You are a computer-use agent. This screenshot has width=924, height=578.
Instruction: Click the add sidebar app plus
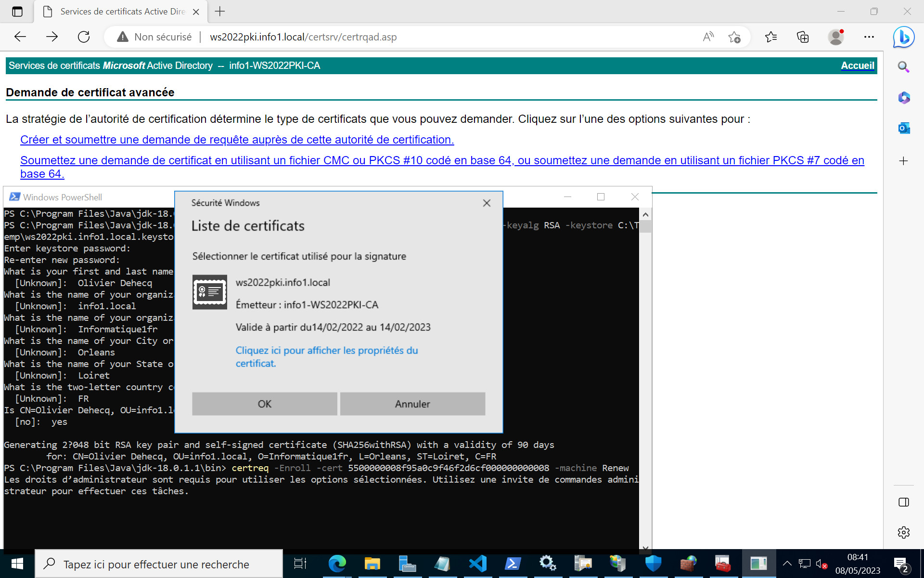(x=903, y=161)
